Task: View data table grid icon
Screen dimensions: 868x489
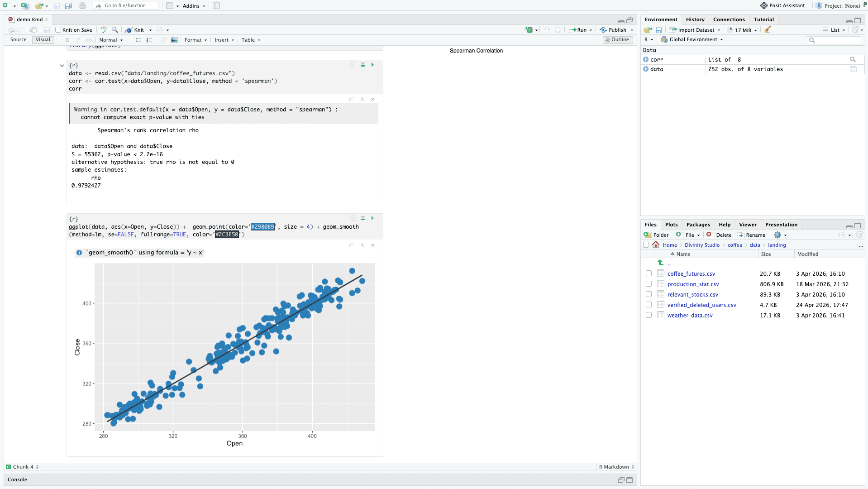Action: [x=853, y=69]
